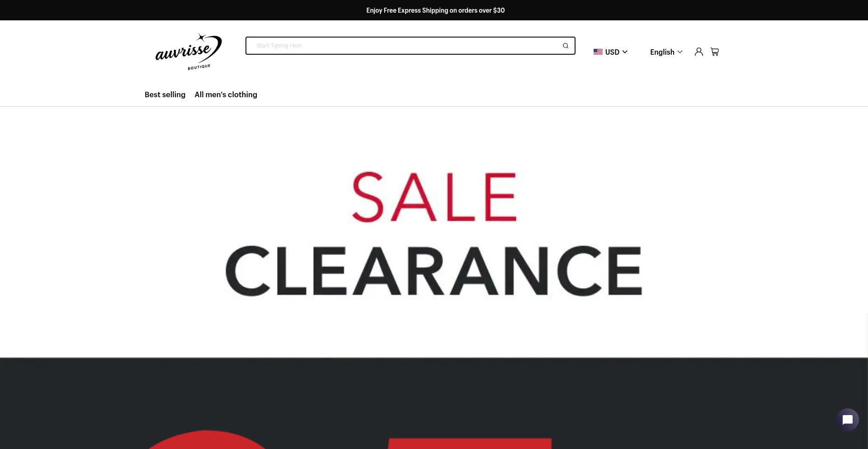Go to Best selling menu item
Screen dimensions: 868x449
point(165,95)
